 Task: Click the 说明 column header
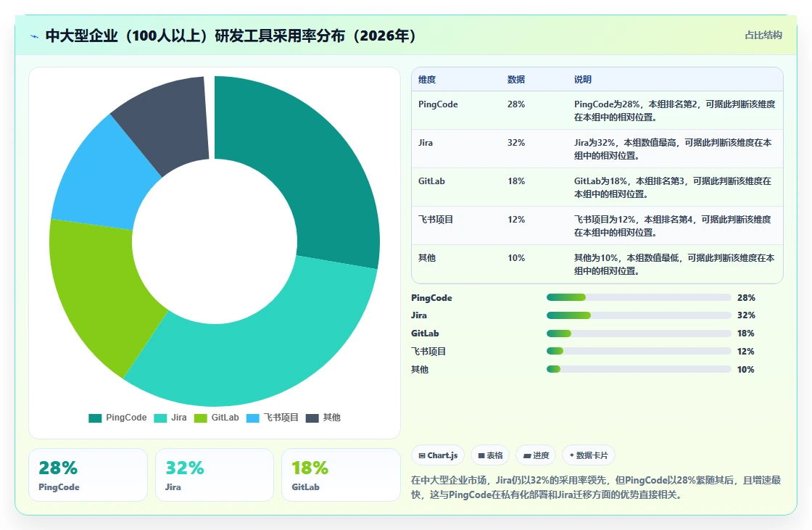click(x=583, y=80)
